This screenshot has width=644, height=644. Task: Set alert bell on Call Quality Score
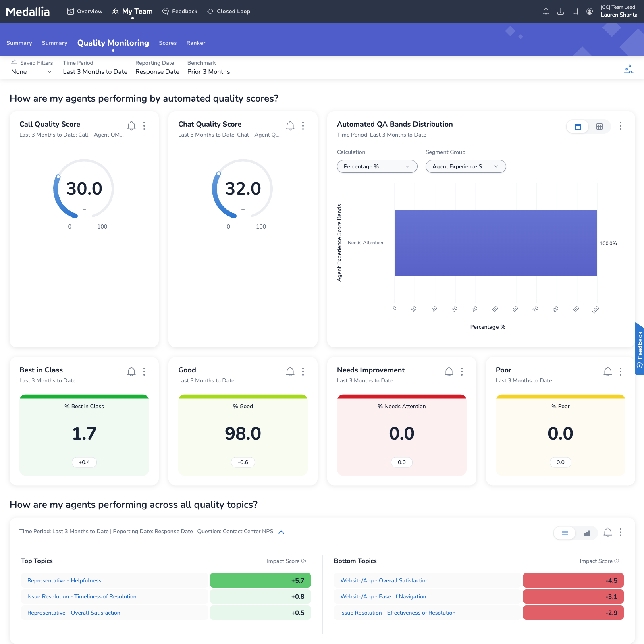point(131,126)
